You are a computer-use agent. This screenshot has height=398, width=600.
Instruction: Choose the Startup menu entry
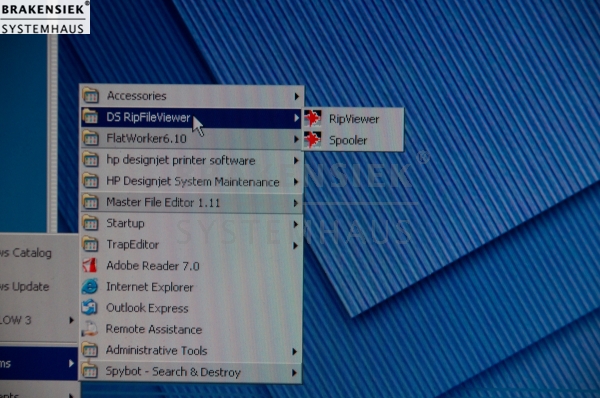point(191,223)
